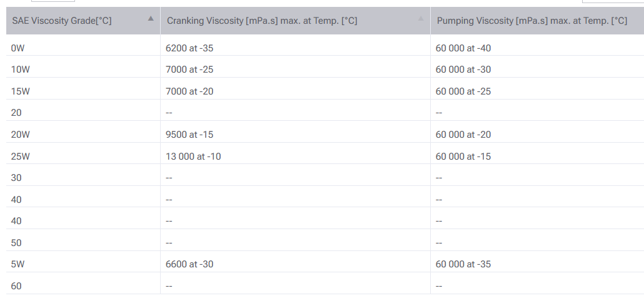Select the '60 000 at -30' pumping value

coord(463,69)
